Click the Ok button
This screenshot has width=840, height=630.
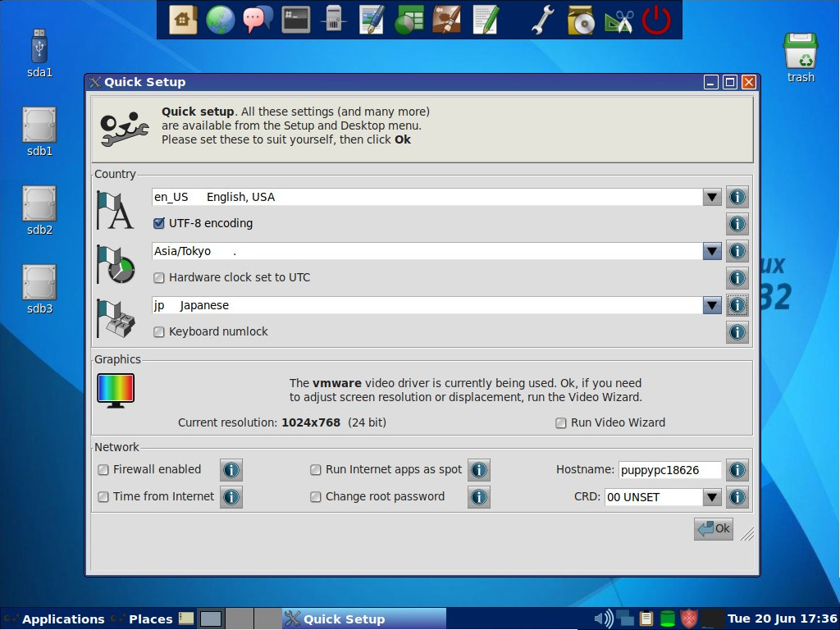point(714,529)
